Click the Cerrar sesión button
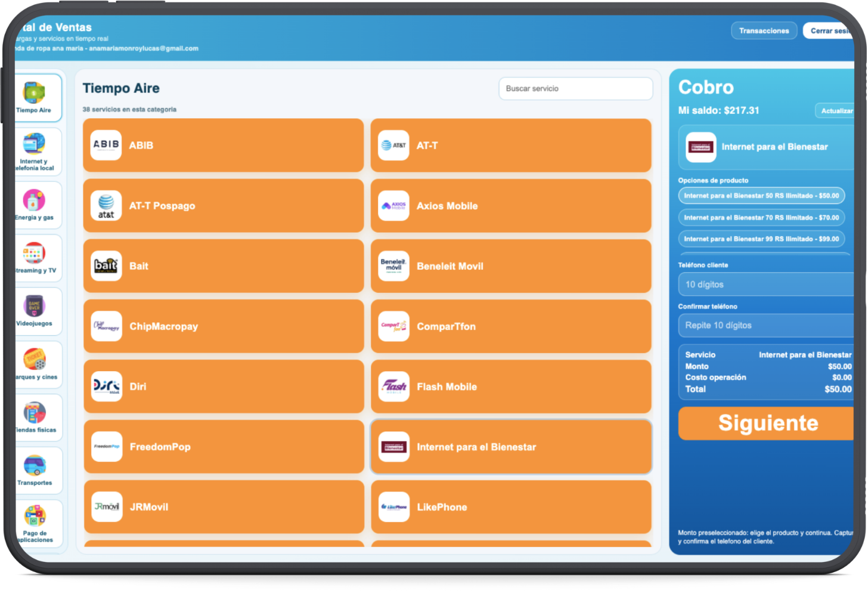 829,30
